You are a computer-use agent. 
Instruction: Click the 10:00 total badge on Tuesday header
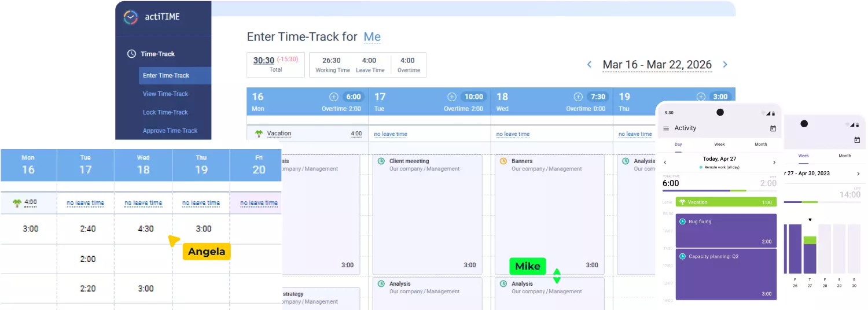point(474,97)
